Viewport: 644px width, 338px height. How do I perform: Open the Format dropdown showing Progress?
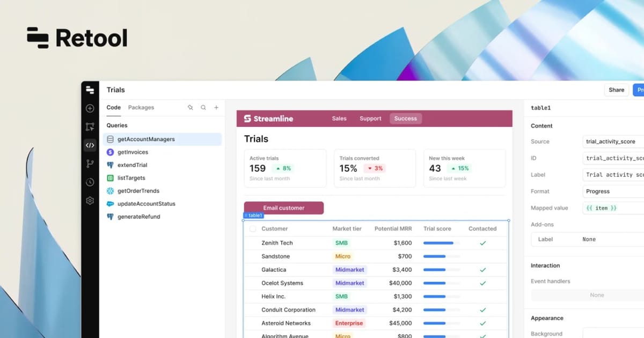pos(613,191)
